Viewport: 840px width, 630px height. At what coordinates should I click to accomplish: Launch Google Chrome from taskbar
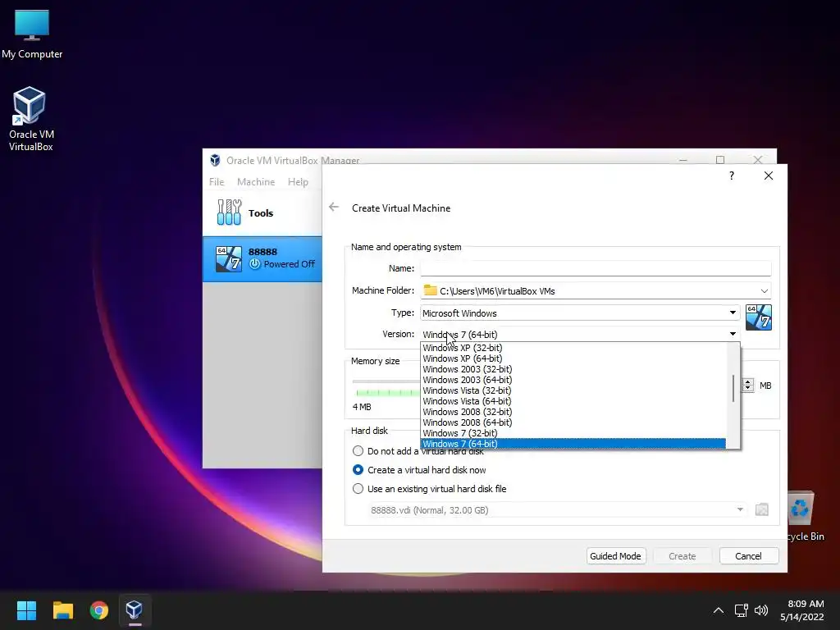click(x=98, y=610)
